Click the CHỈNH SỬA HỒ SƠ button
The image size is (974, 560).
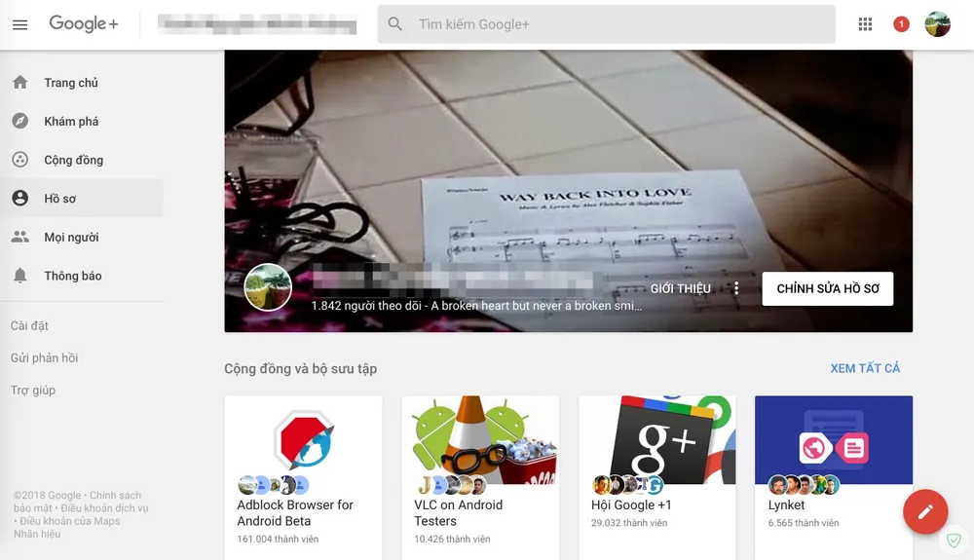pyautogui.click(x=827, y=289)
